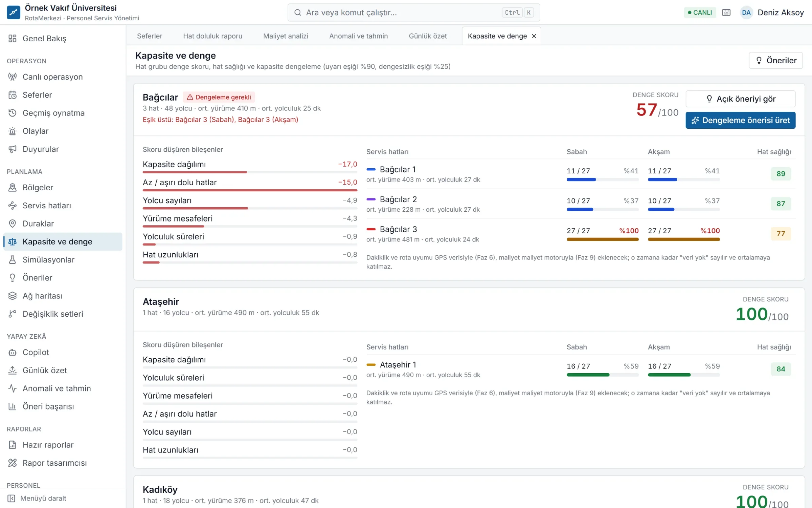Click the DA user avatar
Screen dimensions: 812x508
tap(746, 13)
